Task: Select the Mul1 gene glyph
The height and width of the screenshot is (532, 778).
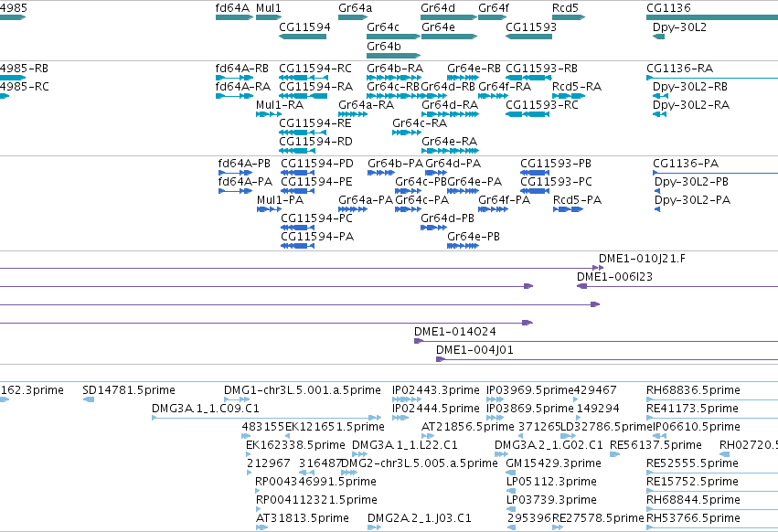Action: point(269,17)
